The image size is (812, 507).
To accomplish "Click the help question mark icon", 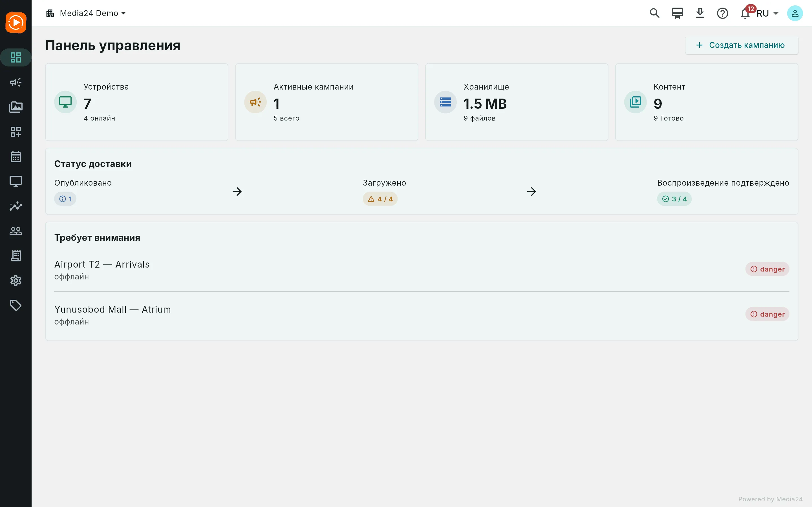I will coord(722,14).
